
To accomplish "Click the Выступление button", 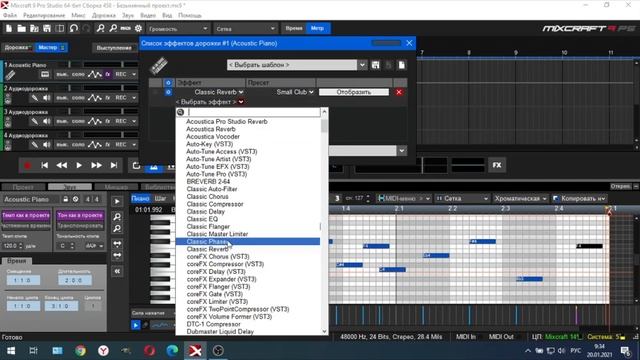I will point(114,48).
